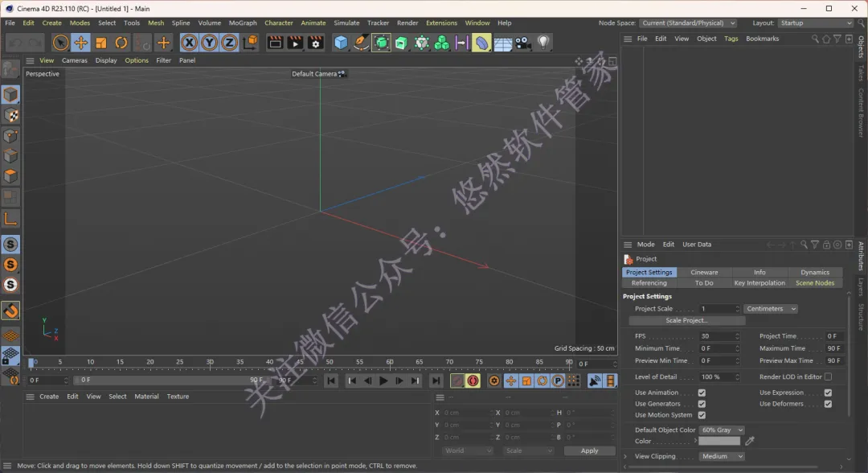868x473 pixels.
Task: Toggle X axis lock
Action: [x=190, y=43]
